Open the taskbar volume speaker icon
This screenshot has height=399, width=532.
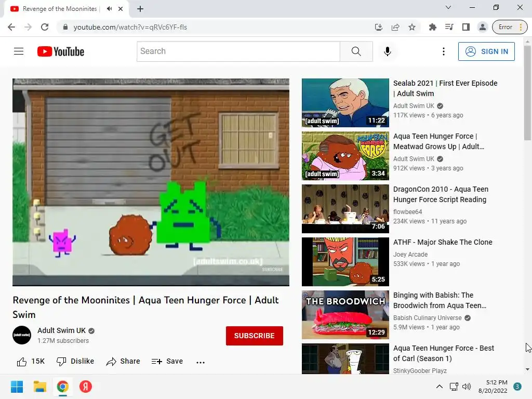click(467, 387)
